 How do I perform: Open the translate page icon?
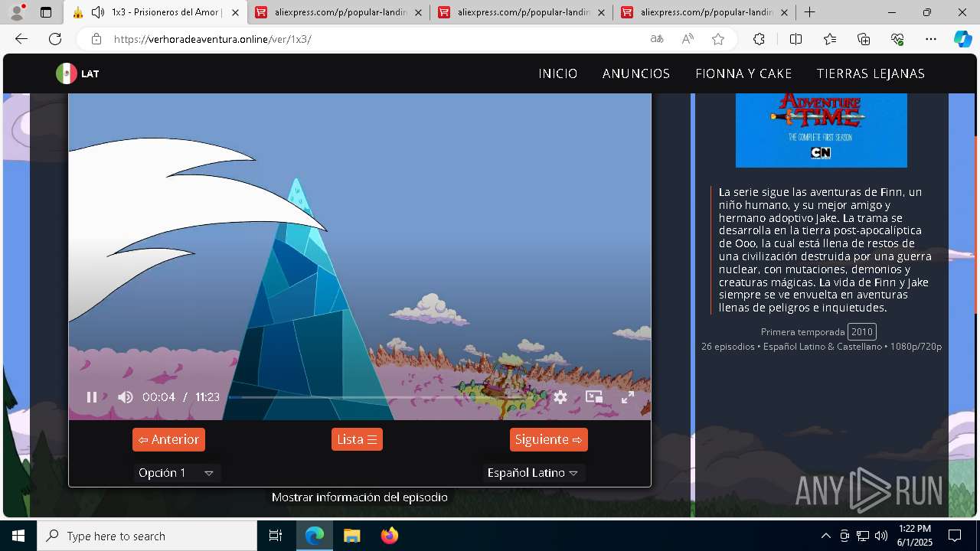657,39
